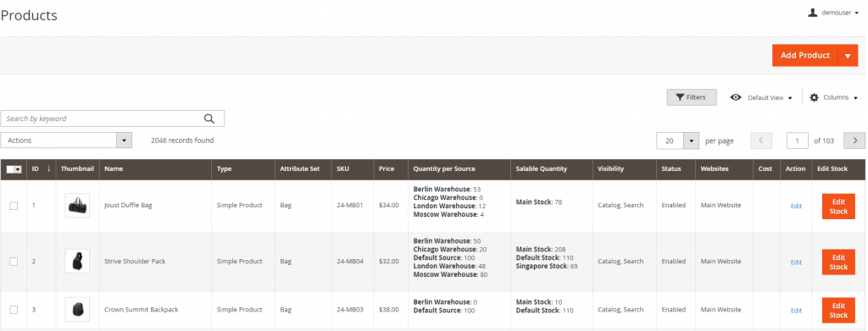868x331 pixels.
Task: Click the search magnifier icon
Action: click(209, 119)
